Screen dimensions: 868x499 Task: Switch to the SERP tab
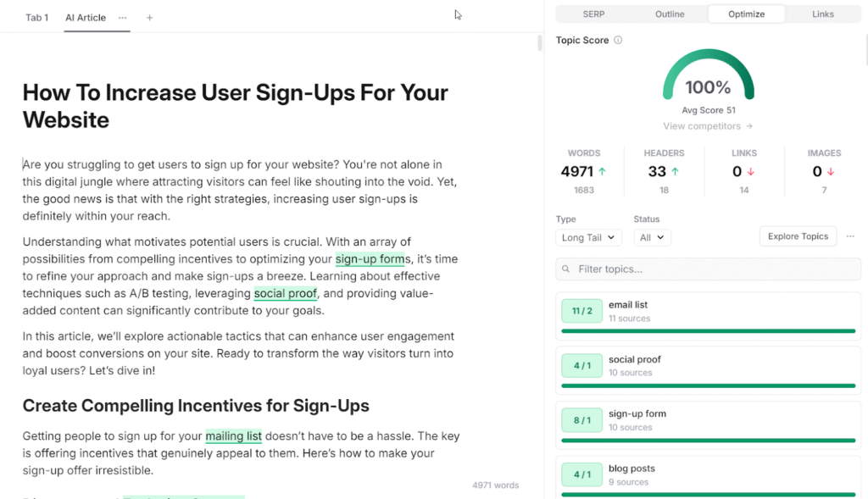point(593,14)
